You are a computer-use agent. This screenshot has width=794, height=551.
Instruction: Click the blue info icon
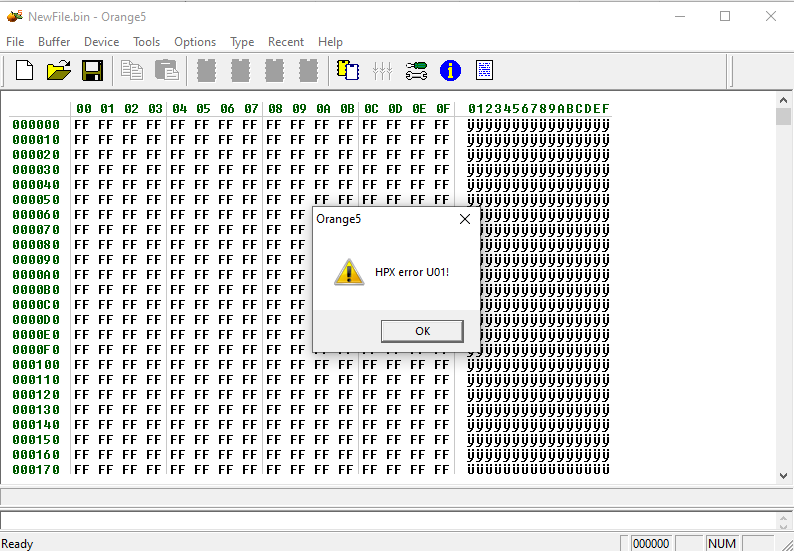point(450,70)
